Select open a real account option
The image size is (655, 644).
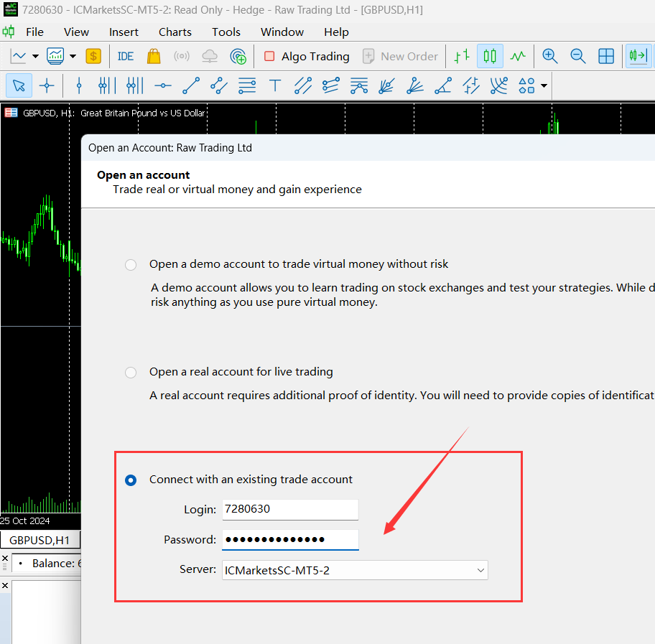[x=131, y=373]
